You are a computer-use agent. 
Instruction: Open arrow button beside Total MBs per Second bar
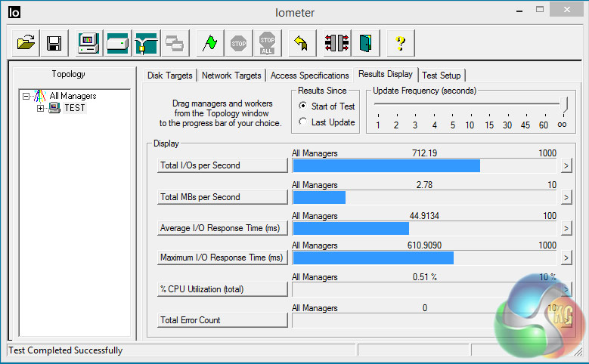(x=564, y=197)
